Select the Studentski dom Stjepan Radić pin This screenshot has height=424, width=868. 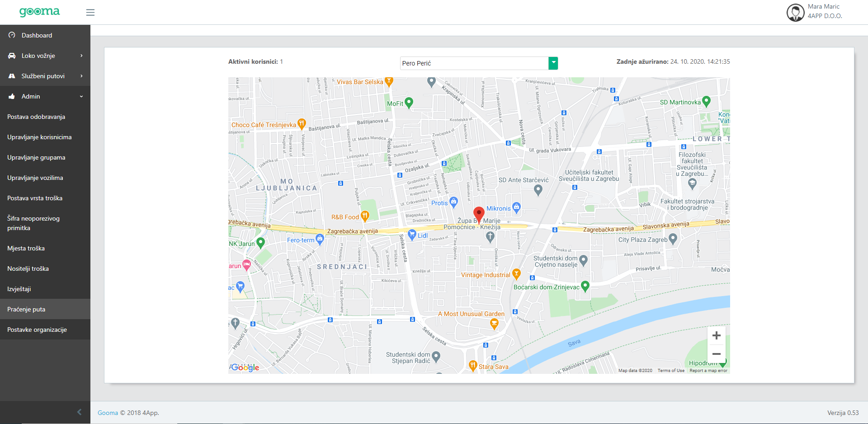point(436,357)
